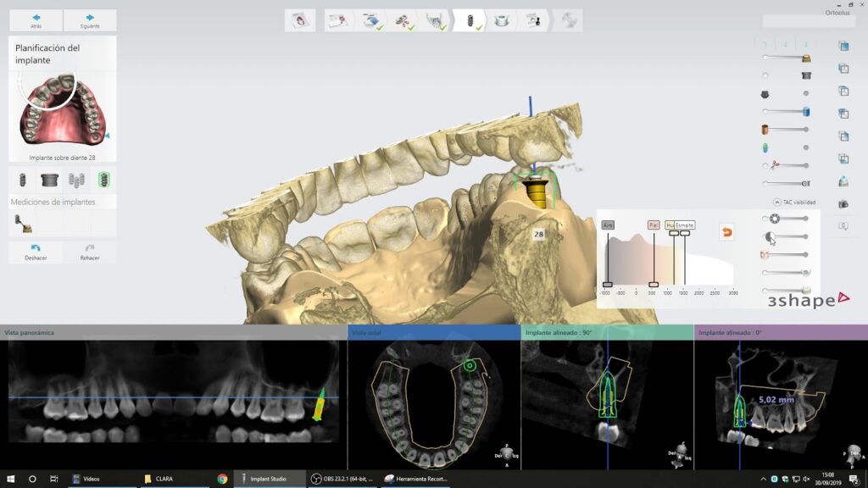Open the Windows Start menu

tap(10, 479)
